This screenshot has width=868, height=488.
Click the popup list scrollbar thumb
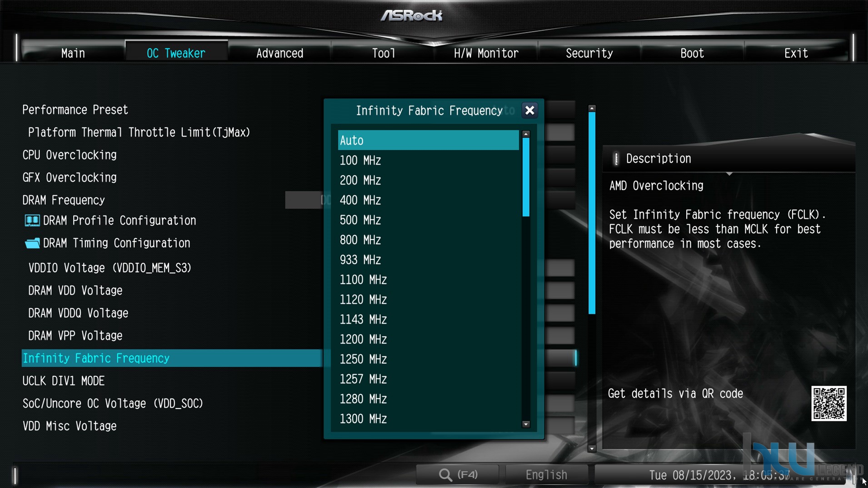click(x=526, y=177)
